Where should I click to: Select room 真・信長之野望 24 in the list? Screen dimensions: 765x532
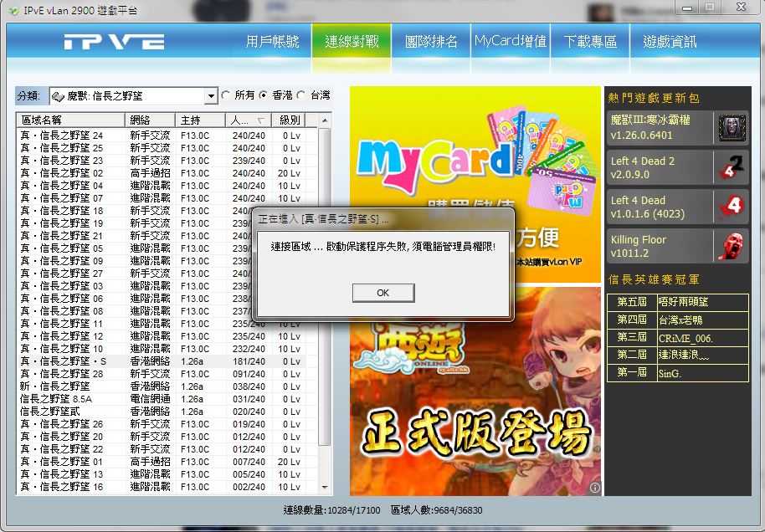pyautogui.click(x=62, y=136)
